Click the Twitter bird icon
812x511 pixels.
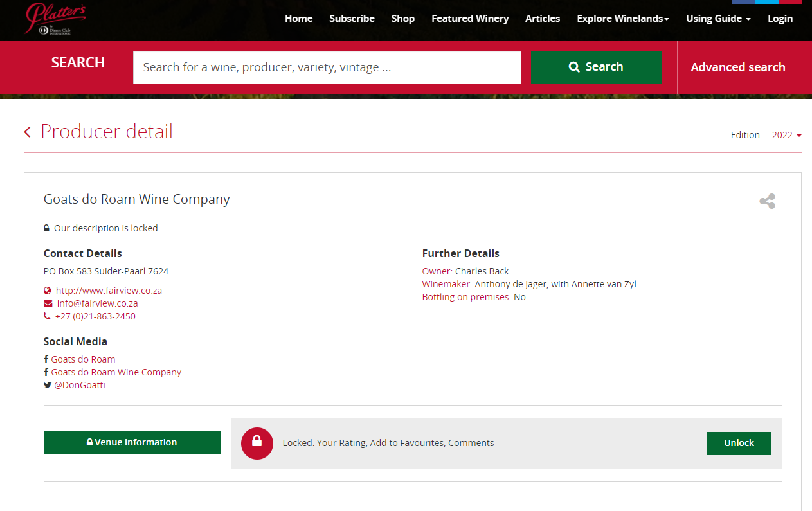48,385
